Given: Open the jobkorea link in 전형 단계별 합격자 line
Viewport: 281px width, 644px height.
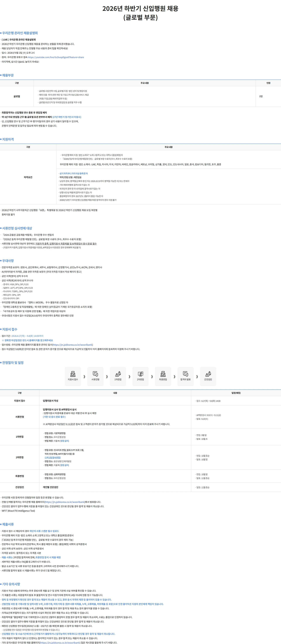Looking at the screenshot, I should coord(65,502).
